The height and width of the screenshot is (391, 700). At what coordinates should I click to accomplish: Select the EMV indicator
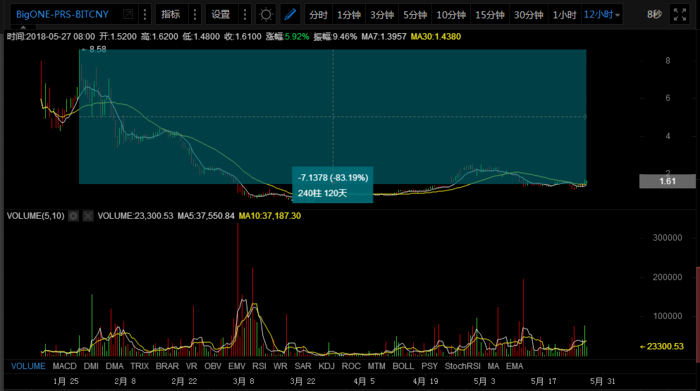(x=237, y=366)
